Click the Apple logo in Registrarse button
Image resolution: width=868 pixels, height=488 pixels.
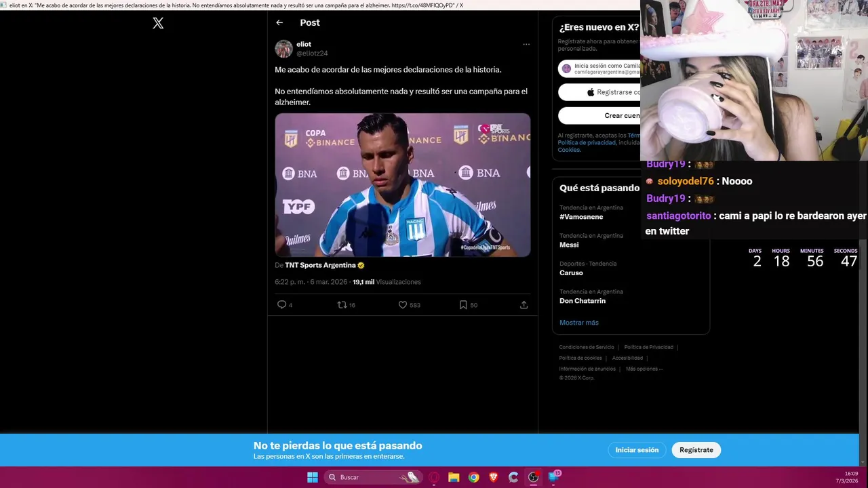pos(591,92)
